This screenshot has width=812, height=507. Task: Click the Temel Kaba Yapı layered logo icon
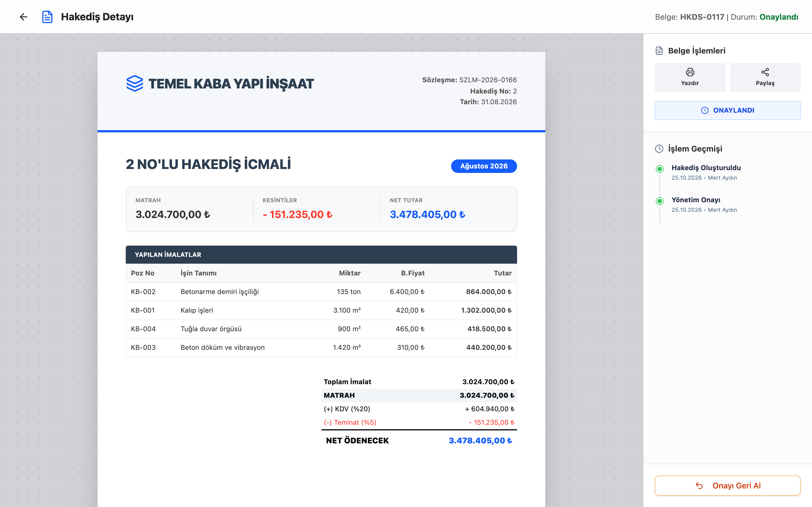pos(134,83)
